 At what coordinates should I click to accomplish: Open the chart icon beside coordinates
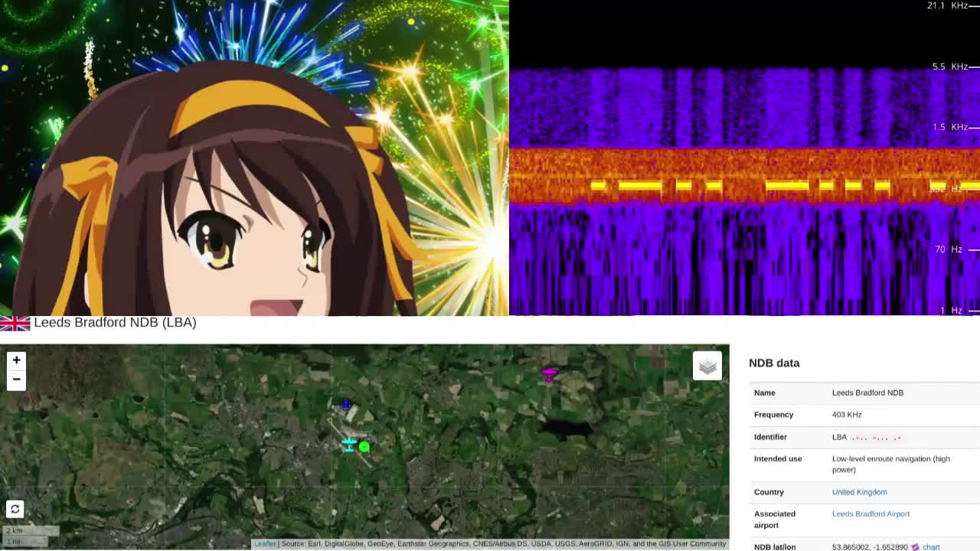pos(915,547)
